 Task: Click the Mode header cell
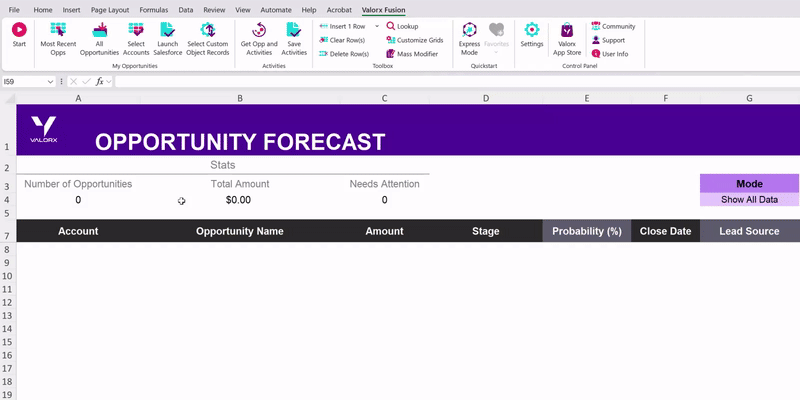pos(749,184)
